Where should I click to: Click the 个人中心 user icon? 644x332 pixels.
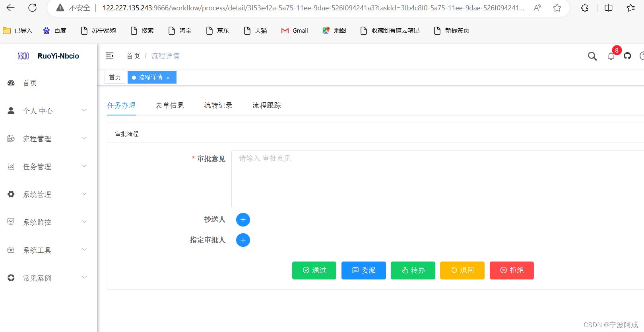[11, 111]
